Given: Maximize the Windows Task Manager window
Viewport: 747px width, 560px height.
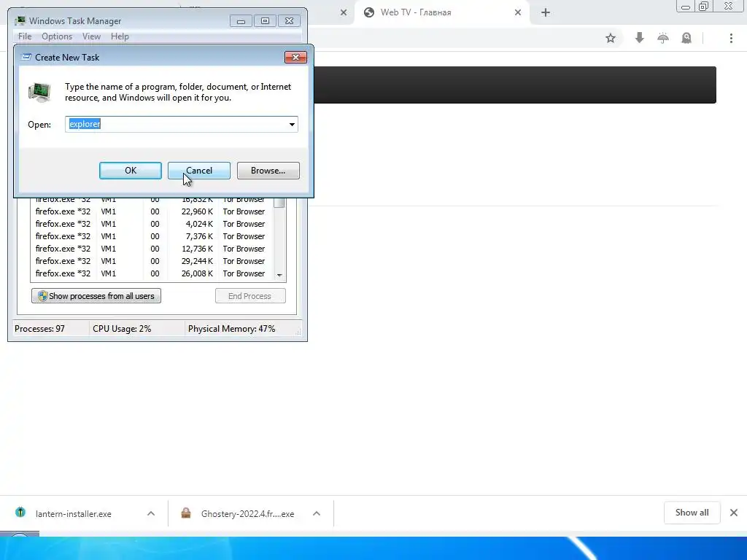Looking at the screenshot, I should (x=265, y=21).
